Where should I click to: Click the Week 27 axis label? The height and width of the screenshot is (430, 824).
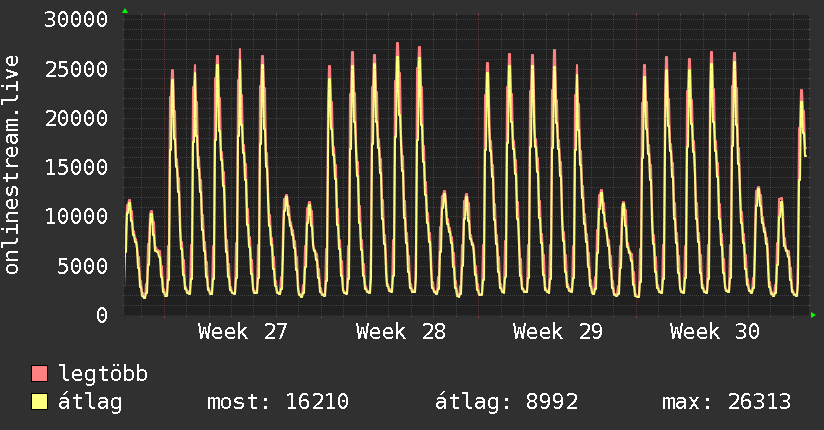point(243,332)
